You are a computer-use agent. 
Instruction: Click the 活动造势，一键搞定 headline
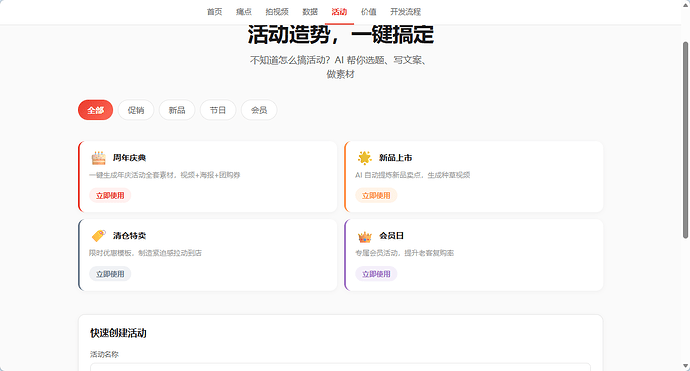pyautogui.click(x=341, y=34)
